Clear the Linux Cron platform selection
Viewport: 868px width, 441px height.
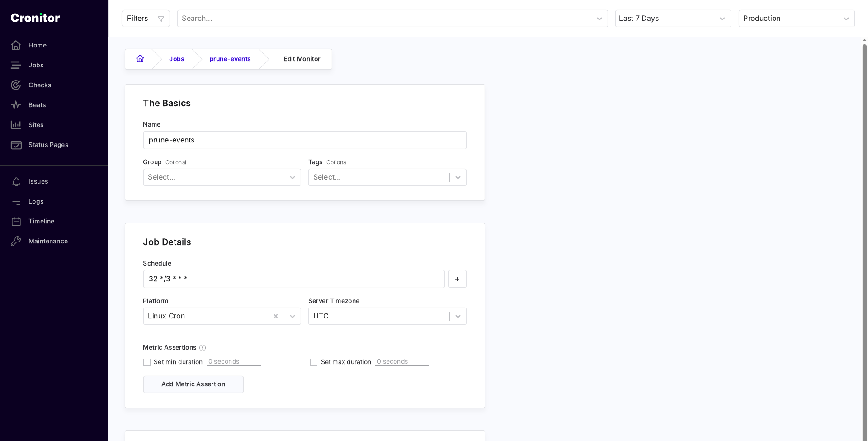276,316
